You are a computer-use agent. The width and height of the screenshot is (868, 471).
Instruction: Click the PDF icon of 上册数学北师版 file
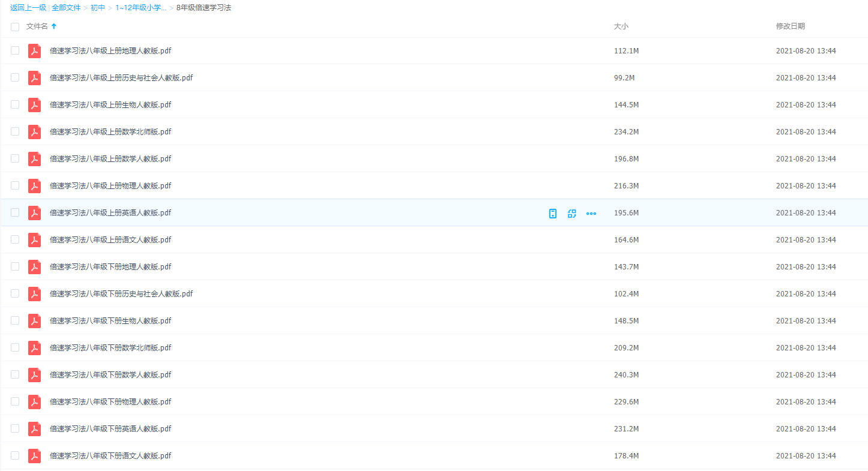tap(35, 132)
